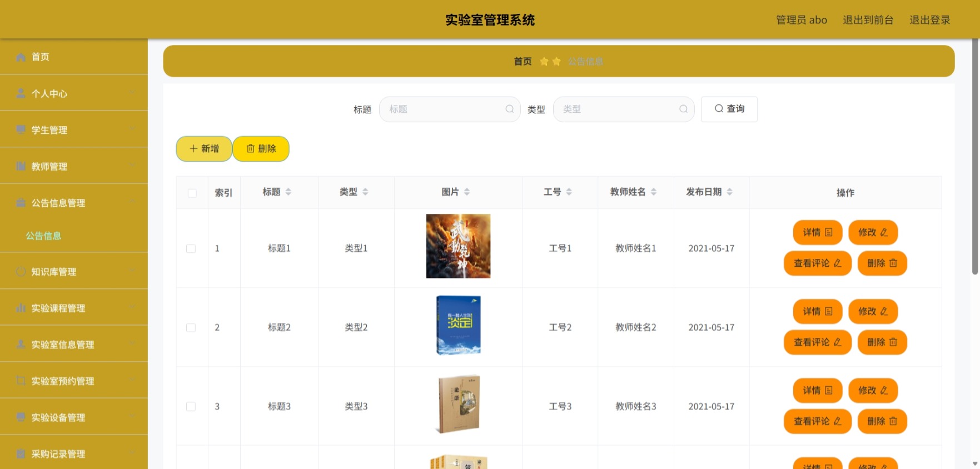Expand the 个人中心 menu chevron
Image resolution: width=980 pixels, height=469 pixels.
[x=132, y=92]
